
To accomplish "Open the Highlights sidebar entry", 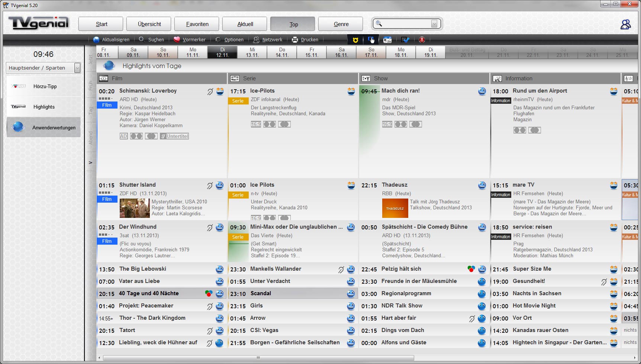I will 44,107.
